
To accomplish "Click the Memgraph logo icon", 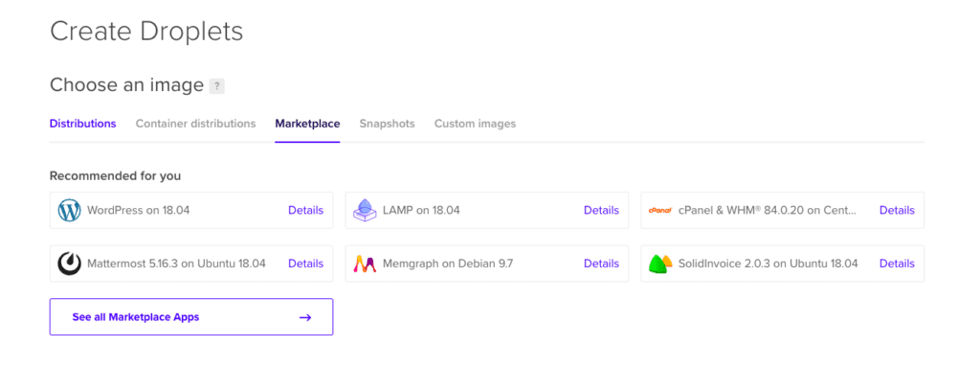I will (365, 264).
